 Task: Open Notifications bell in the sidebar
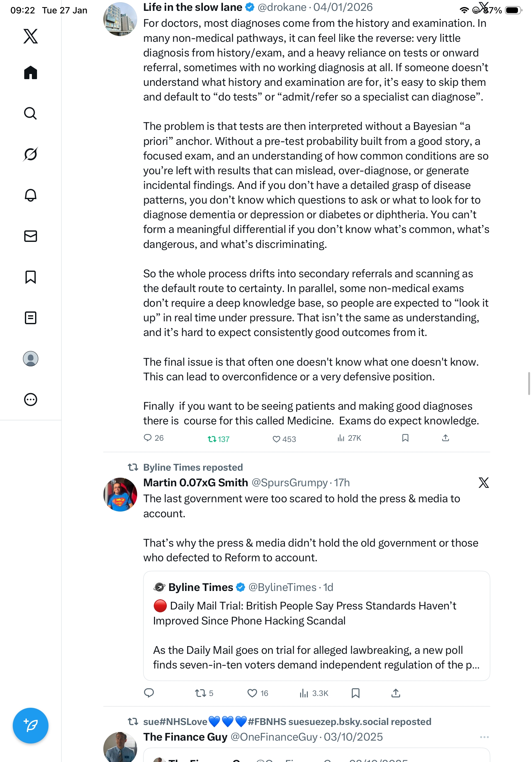31,195
